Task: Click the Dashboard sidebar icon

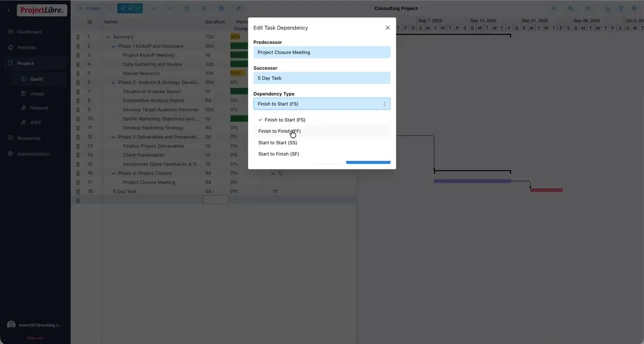Action: [x=11, y=32]
